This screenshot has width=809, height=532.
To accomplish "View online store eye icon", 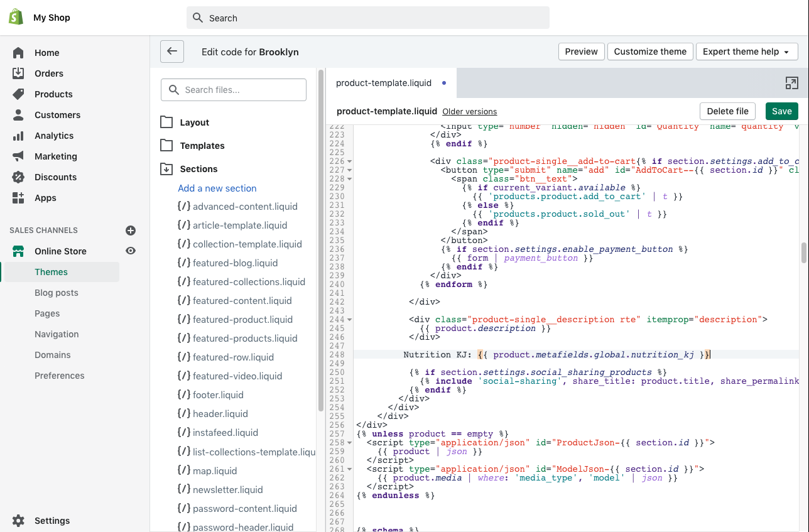I will tap(131, 251).
